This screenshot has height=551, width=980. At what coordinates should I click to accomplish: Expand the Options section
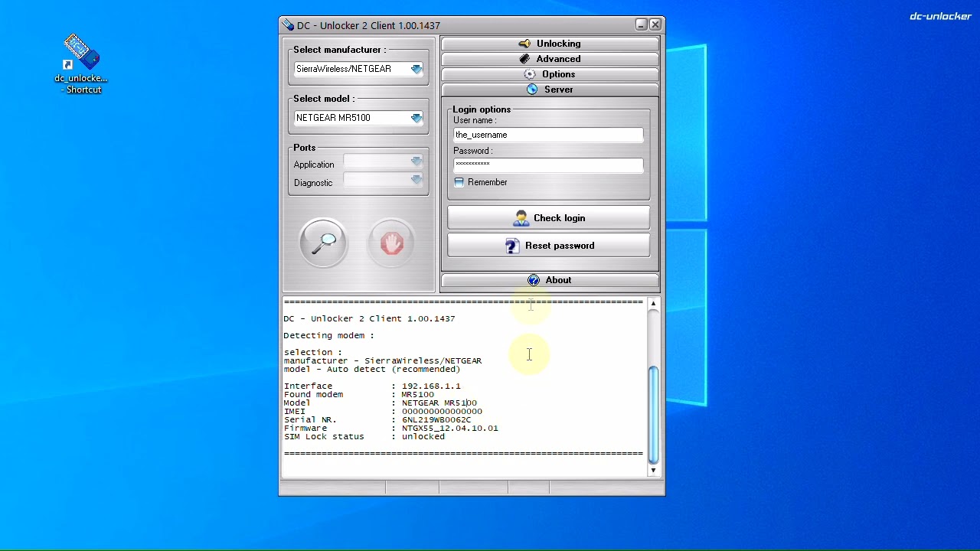[550, 74]
